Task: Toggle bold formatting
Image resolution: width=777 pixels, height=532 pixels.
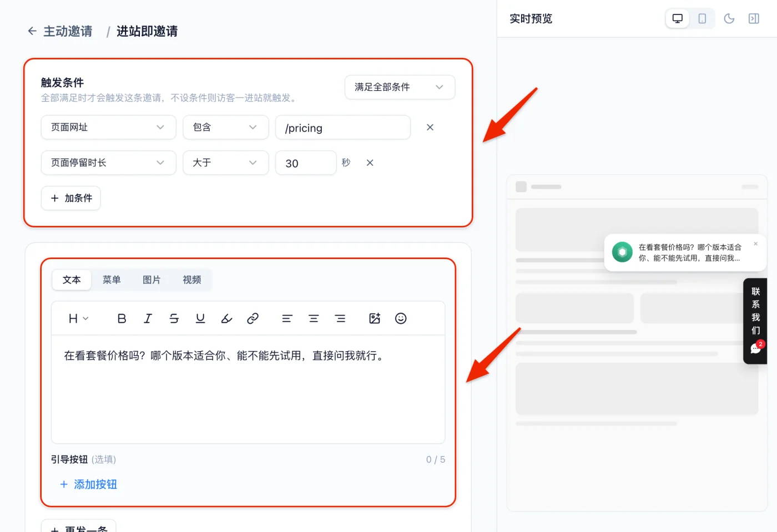Action: tap(122, 318)
